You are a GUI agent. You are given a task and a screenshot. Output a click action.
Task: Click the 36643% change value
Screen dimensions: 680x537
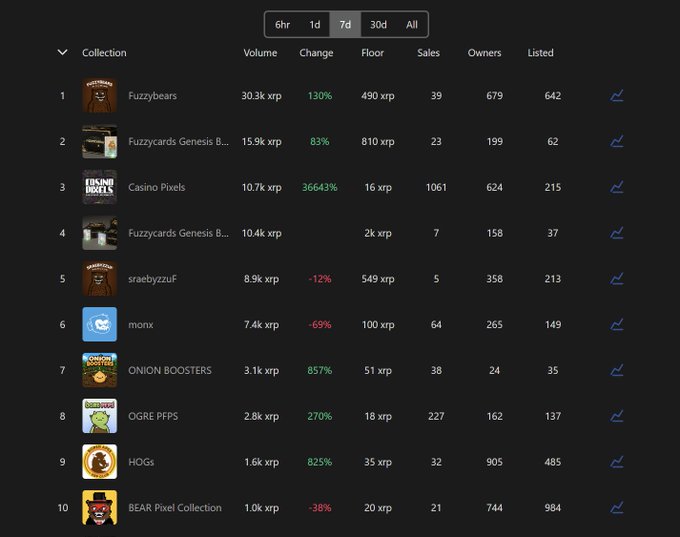(320, 187)
